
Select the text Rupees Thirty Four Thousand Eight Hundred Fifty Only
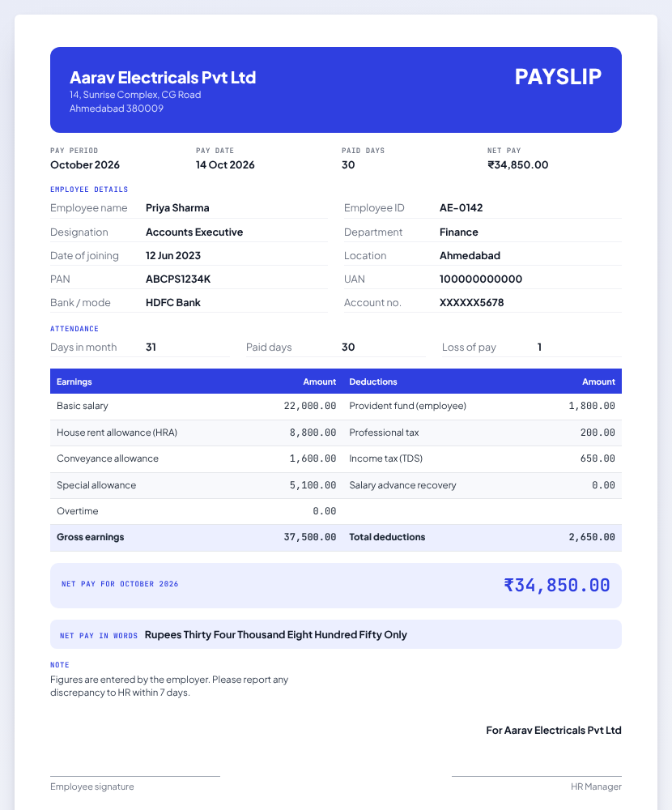pyautogui.click(x=276, y=634)
